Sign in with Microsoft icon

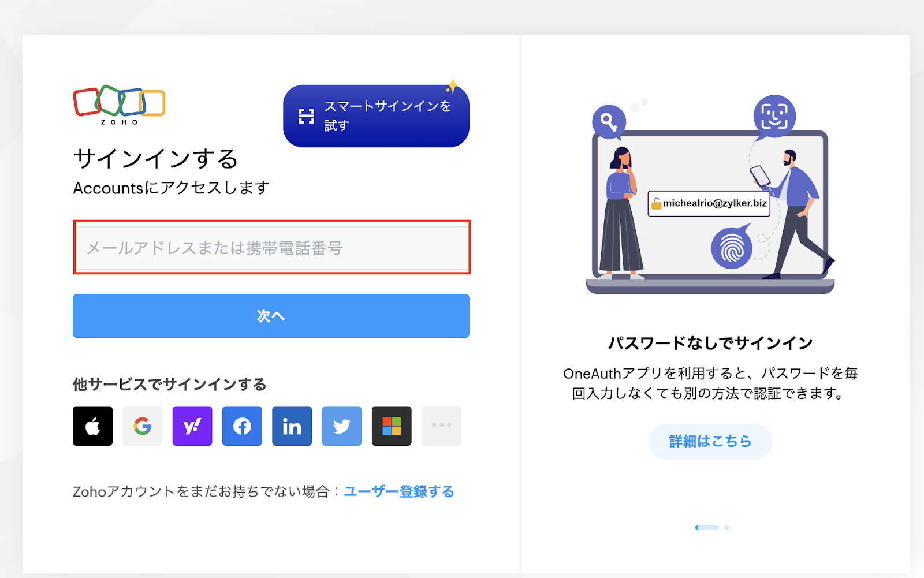pyautogui.click(x=392, y=426)
